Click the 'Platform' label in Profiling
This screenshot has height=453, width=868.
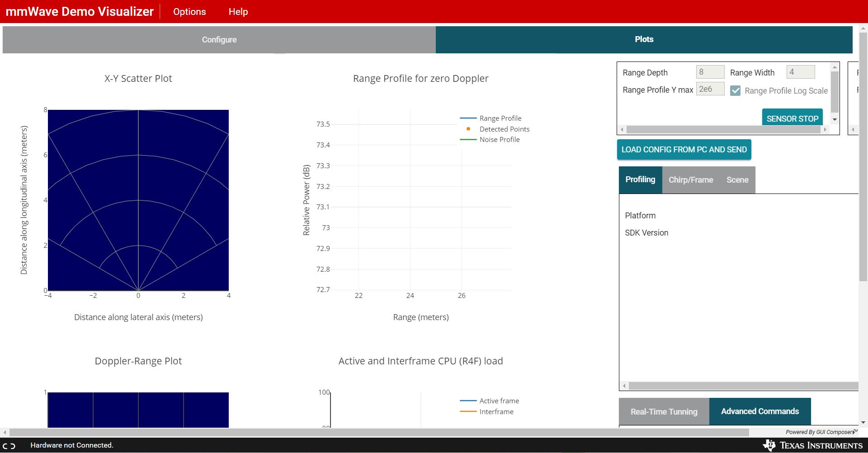click(640, 216)
